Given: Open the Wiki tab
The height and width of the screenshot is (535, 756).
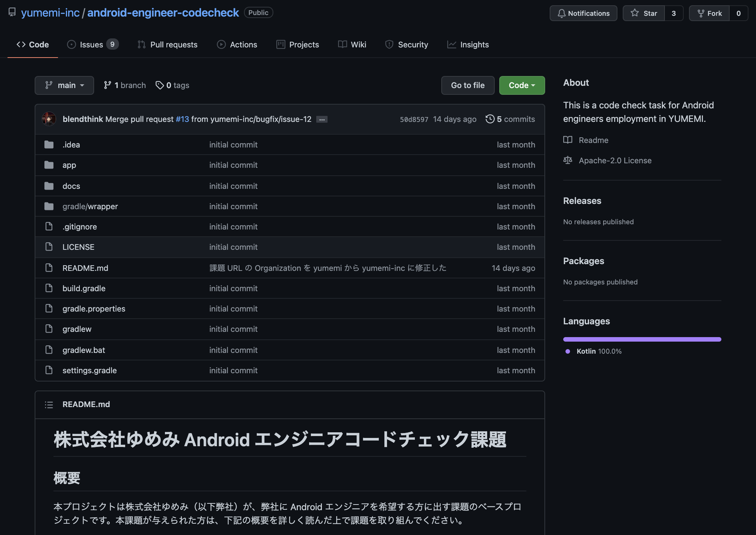Looking at the screenshot, I should click(x=352, y=44).
